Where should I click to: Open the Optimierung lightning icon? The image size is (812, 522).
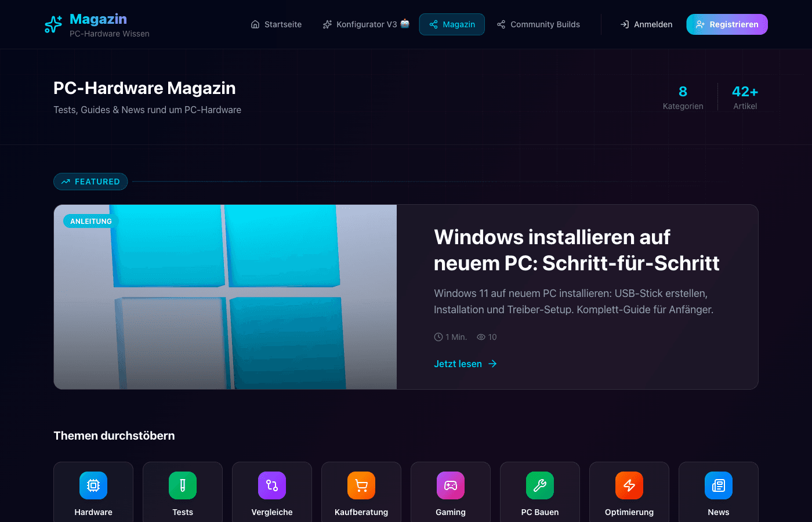pyautogui.click(x=629, y=485)
